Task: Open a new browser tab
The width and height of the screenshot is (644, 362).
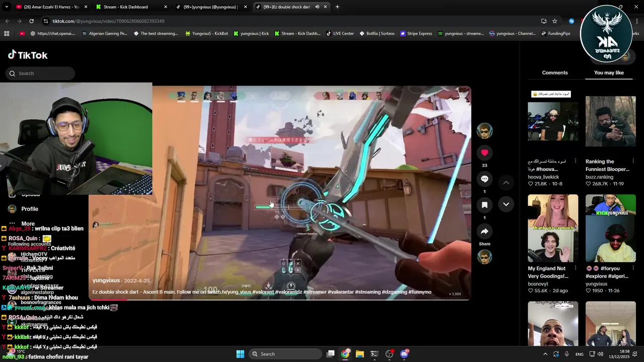Action: (337, 7)
